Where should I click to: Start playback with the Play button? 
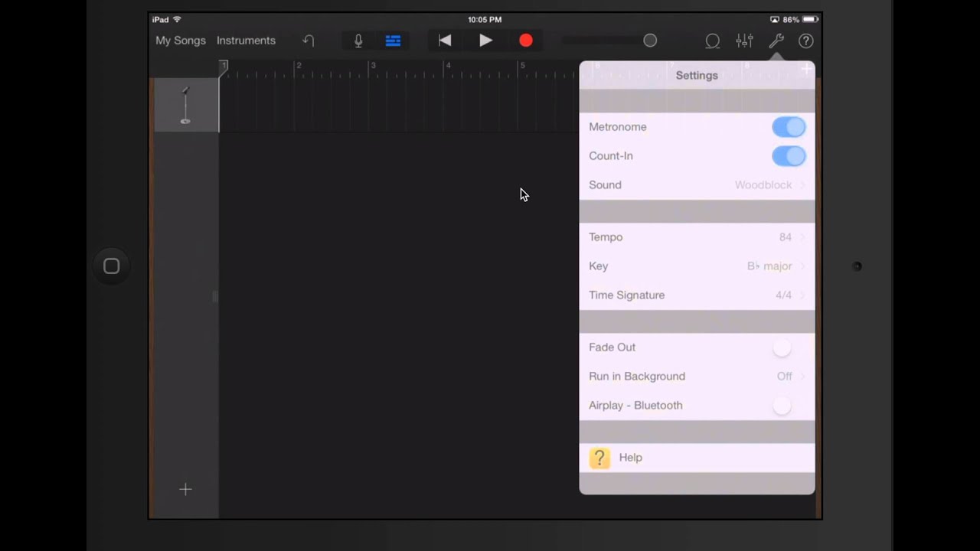[486, 41]
